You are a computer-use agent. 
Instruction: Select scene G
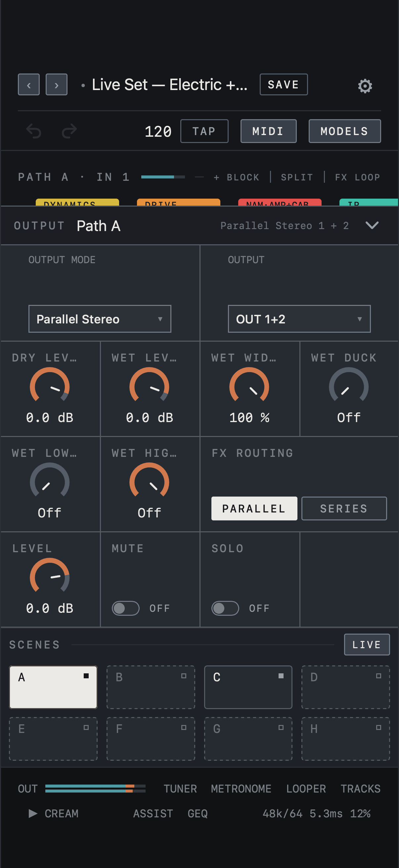(x=248, y=739)
